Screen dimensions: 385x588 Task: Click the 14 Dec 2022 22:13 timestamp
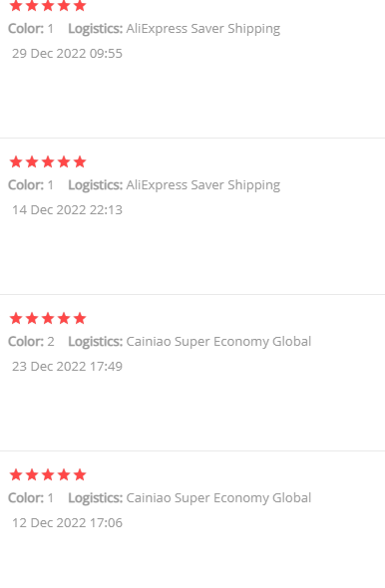tap(67, 209)
